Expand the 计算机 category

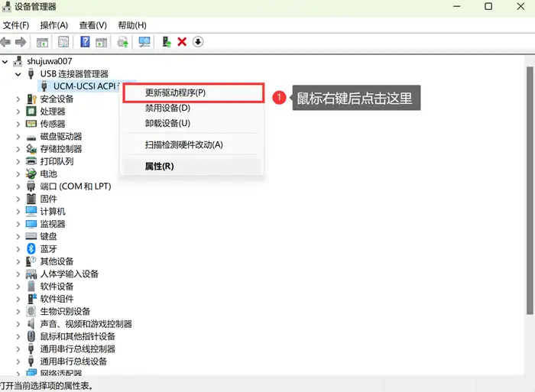tap(18, 212)
